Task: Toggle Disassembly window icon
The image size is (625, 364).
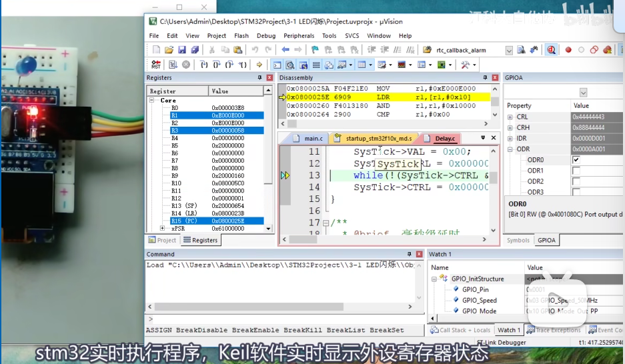Action: coord(290,65)
